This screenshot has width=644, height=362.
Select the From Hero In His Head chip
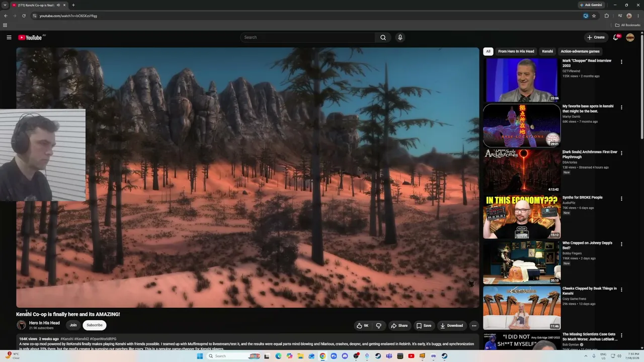point(516,51)
